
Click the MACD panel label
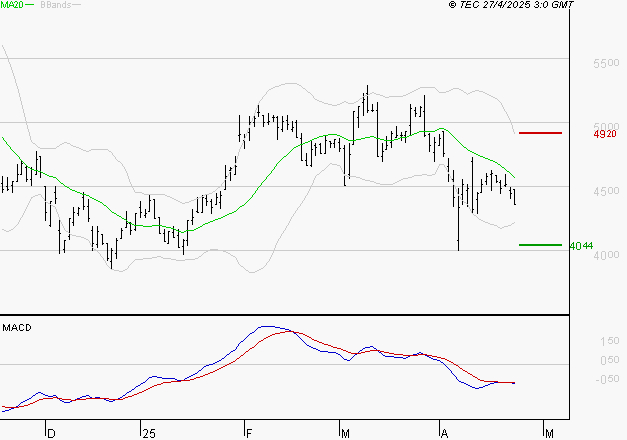tap(17, 328)
